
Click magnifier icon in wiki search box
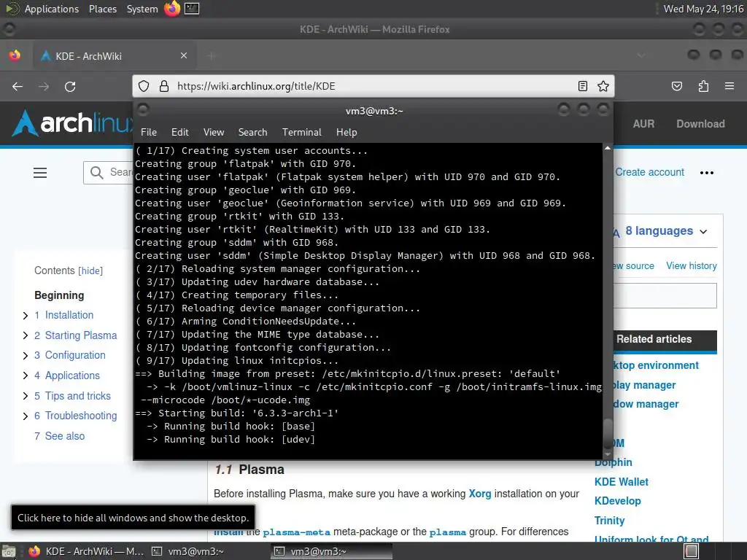tap(97, 172)
